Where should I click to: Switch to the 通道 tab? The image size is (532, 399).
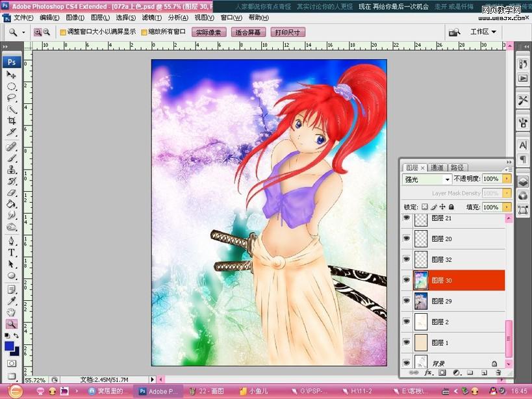click(437, 167)
